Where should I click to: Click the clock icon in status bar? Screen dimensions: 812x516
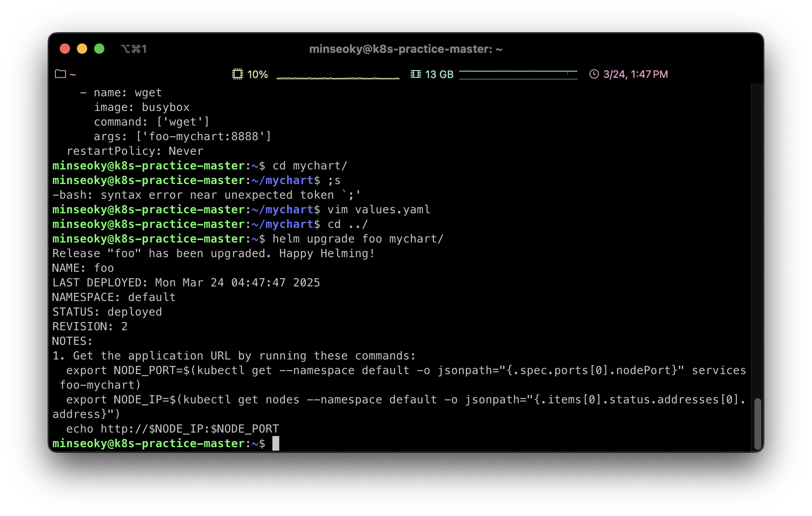(594, 74)
